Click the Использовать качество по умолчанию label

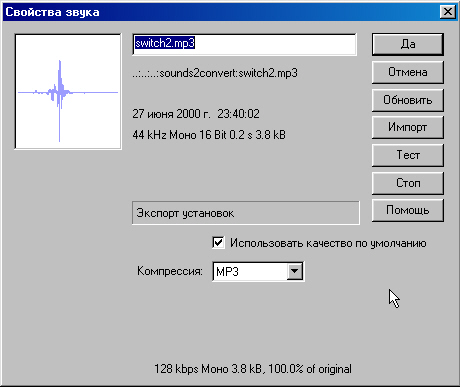pyautogui.click(x=328, y=243)
